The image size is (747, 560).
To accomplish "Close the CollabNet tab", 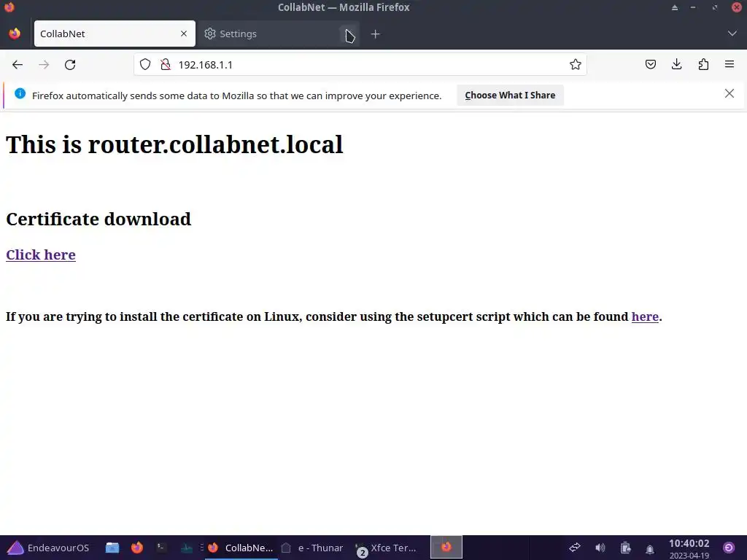I will point(184,34).
